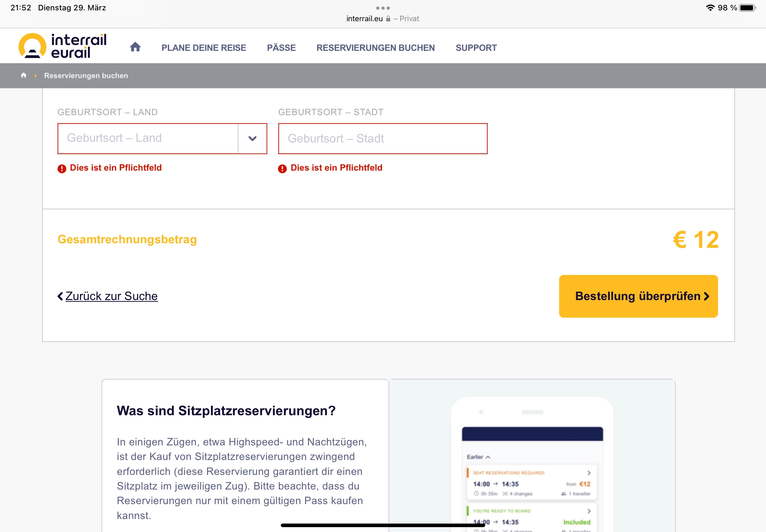Click the padlock icon in address bar
766x532 pixels.
(388, 19)
